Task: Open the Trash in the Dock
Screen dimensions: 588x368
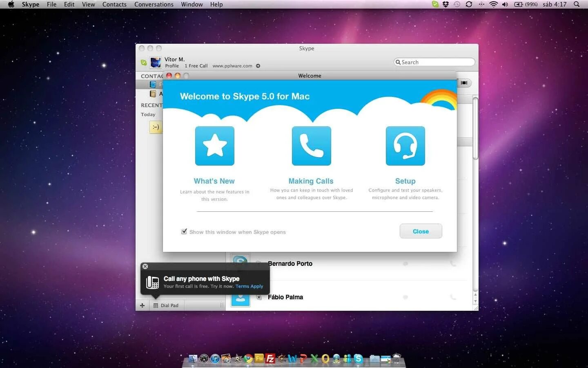Action: [397, 359]
